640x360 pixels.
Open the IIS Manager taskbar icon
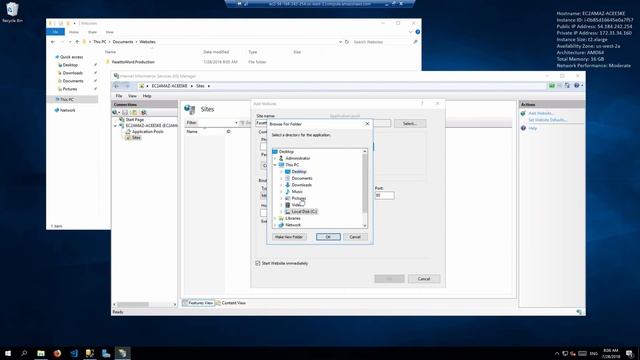(x=122, y=353)
